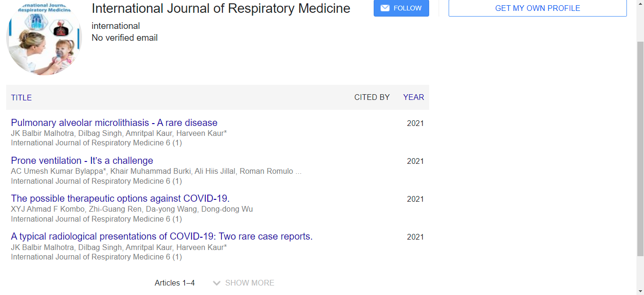The width and height of the screenshot is (644, 295).
Task: Click the international affiliation text under the name
Action: [x=116, y=26]
